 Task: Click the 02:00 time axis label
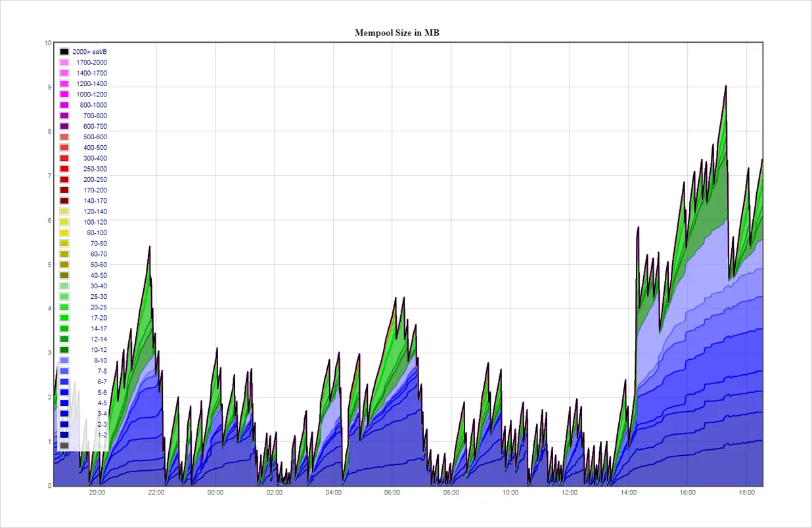point(274,493)
